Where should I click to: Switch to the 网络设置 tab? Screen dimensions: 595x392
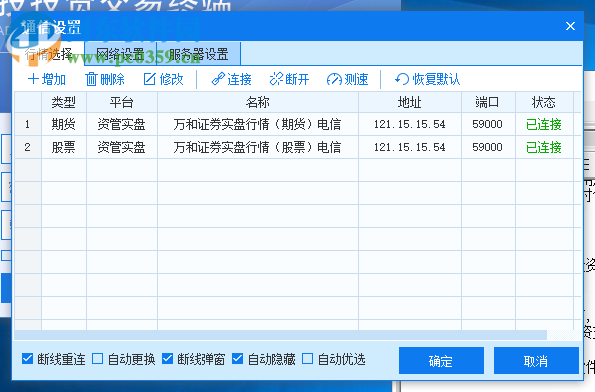pos(120,54)
